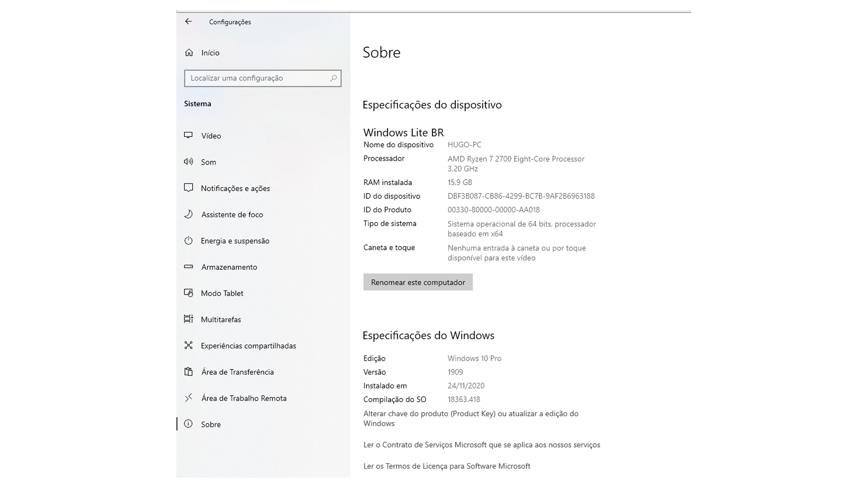The width and height of the screenshot is (868, 488).
Task: Click the Especificações do Windows heading
Action: (x=429, y=335)
